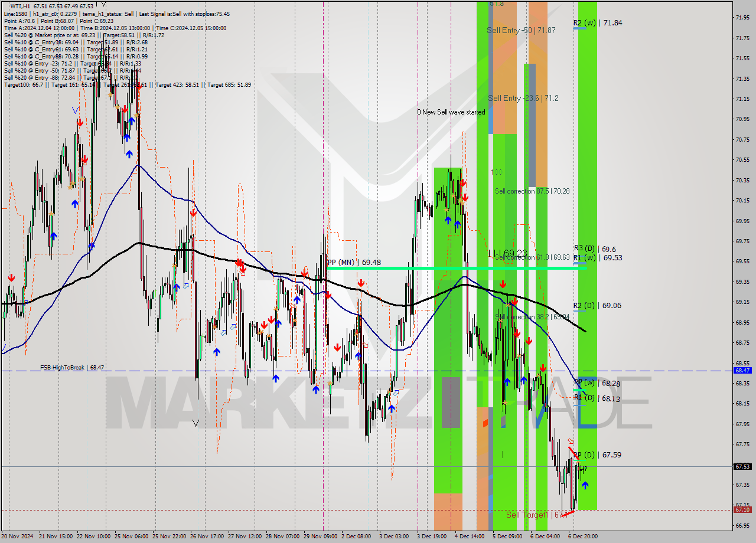Screen dimensions: 756x543
Task: Click 'Sell correction 87.5 | 70.28' label
Action: point(532,191)
